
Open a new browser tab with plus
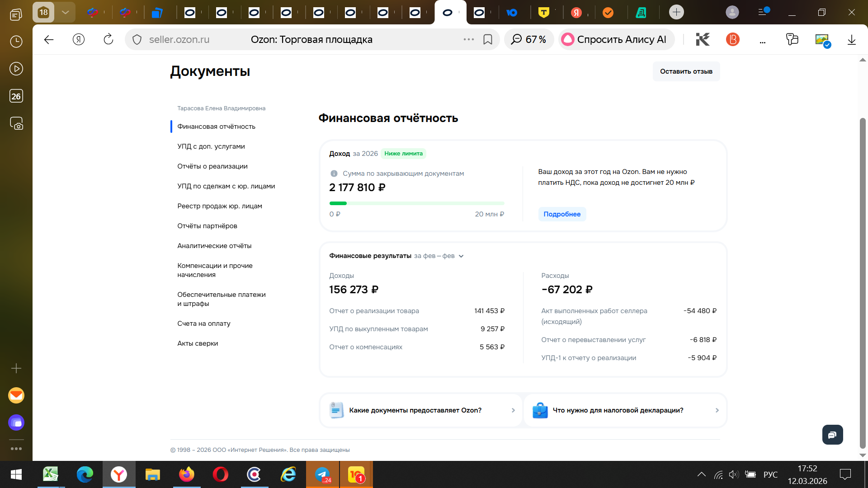click(x=676, y=12)
